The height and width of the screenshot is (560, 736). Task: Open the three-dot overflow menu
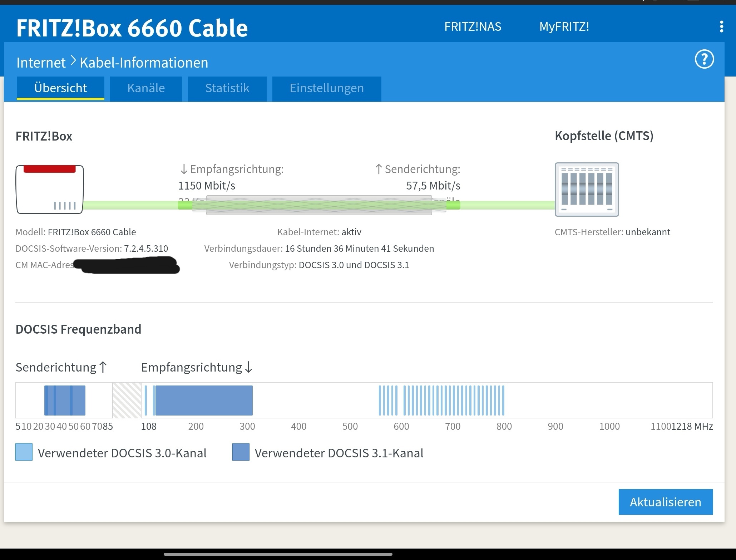721,27
